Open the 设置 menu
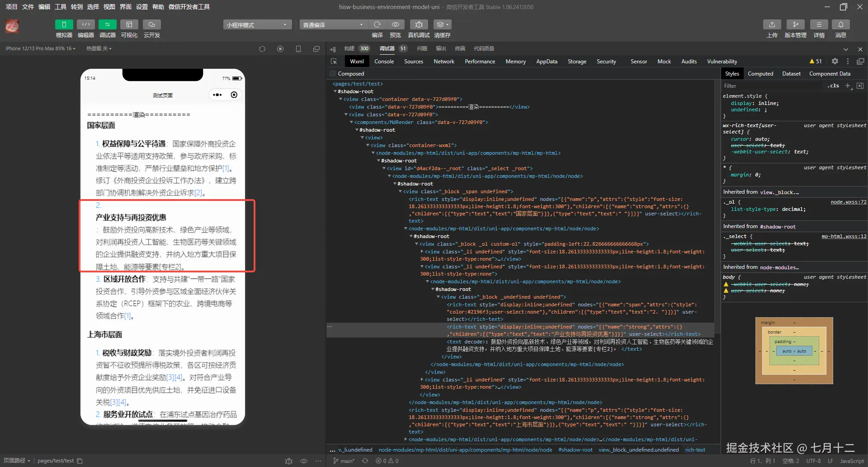This screenshot has height=467, width=868. click(142, 7)
